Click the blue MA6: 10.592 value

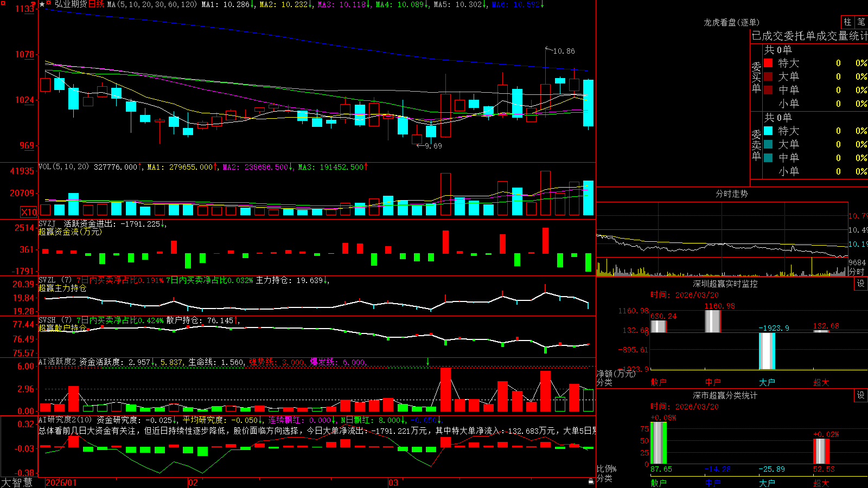pos(518,4)
